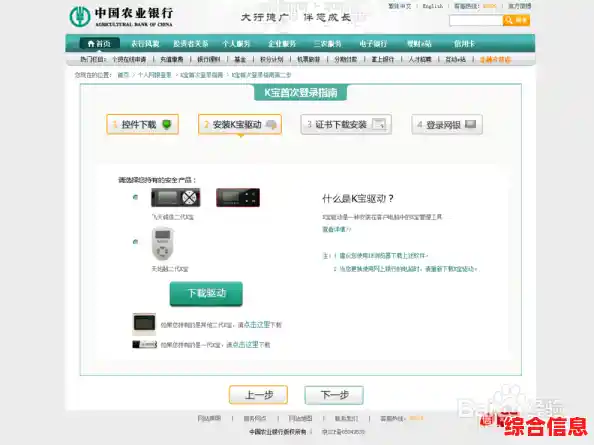
Task: Click 点击这里 link for other second-generation K宝
Action: coord(257,325)
